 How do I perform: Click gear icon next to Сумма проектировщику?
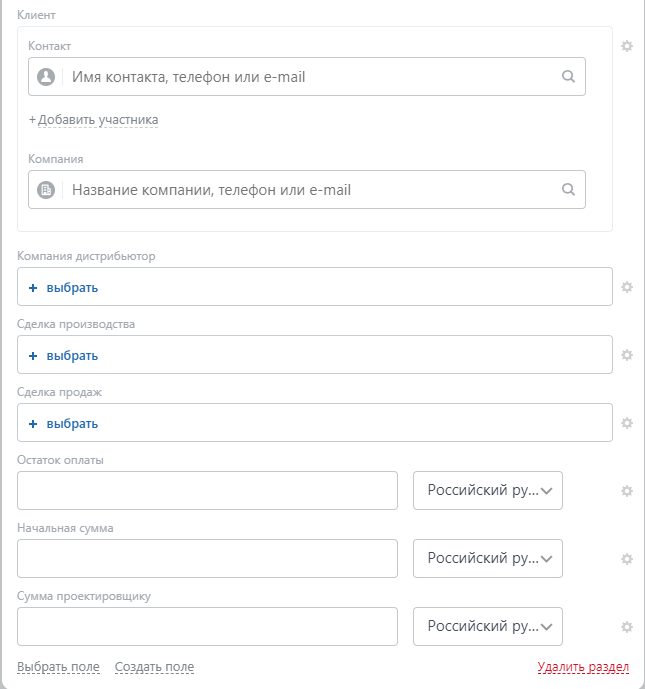627,627
